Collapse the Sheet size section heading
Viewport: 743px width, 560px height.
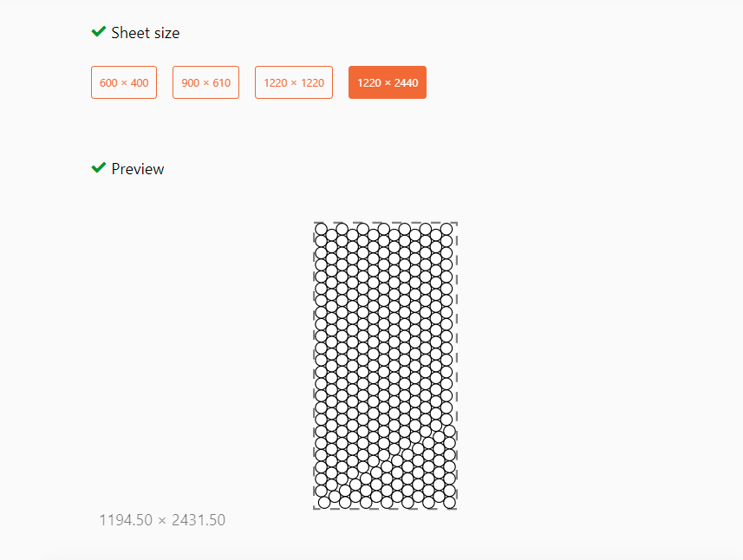point(145,33)
